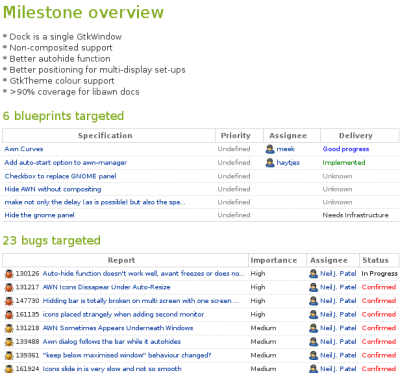
Task: Click the bug icon for report 131218
Action: pos(9,328)
